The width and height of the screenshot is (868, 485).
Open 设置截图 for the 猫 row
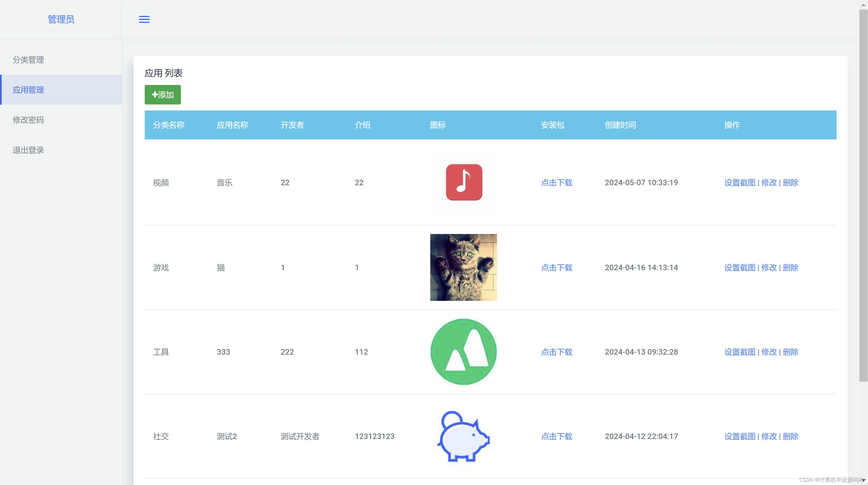(740, 267)
